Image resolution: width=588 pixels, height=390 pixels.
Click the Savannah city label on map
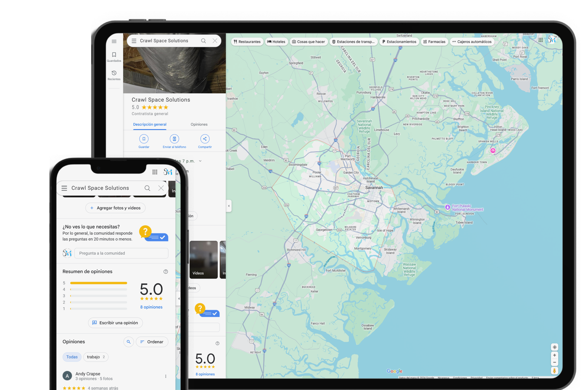coord(374,188)
